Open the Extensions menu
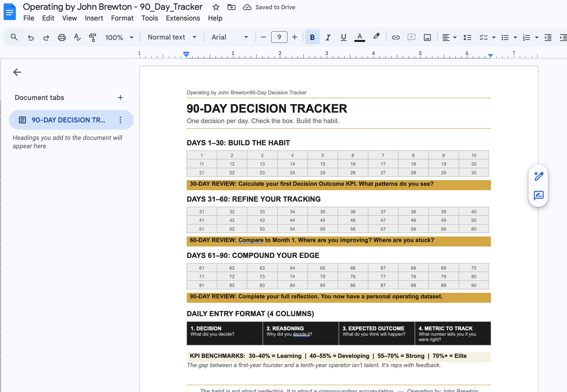The image size is (567, 392). [x=183, y=18]
